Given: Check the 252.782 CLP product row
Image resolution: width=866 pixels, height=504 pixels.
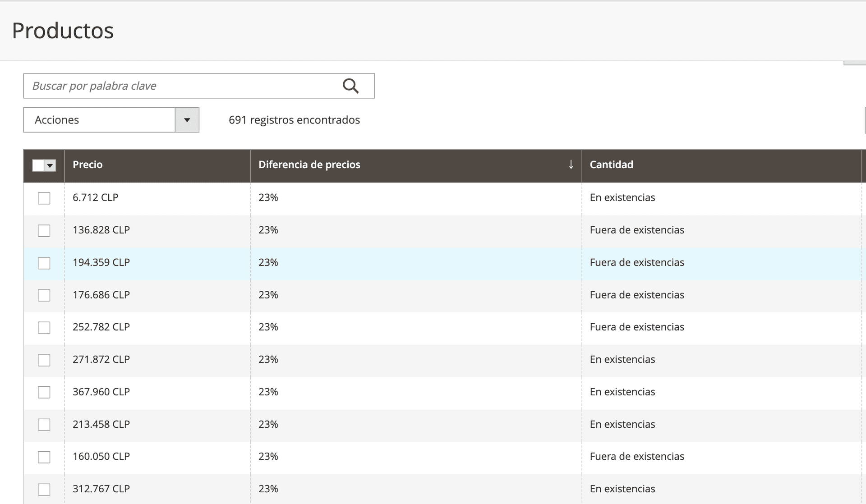Looking at the screenshot, I should 44,328.
